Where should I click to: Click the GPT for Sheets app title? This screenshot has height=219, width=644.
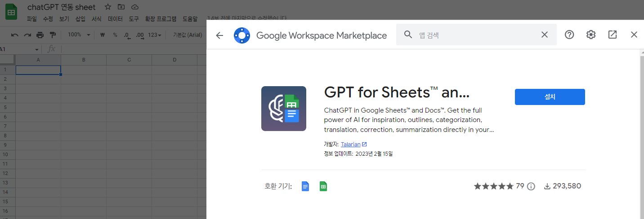coord(397,92)
